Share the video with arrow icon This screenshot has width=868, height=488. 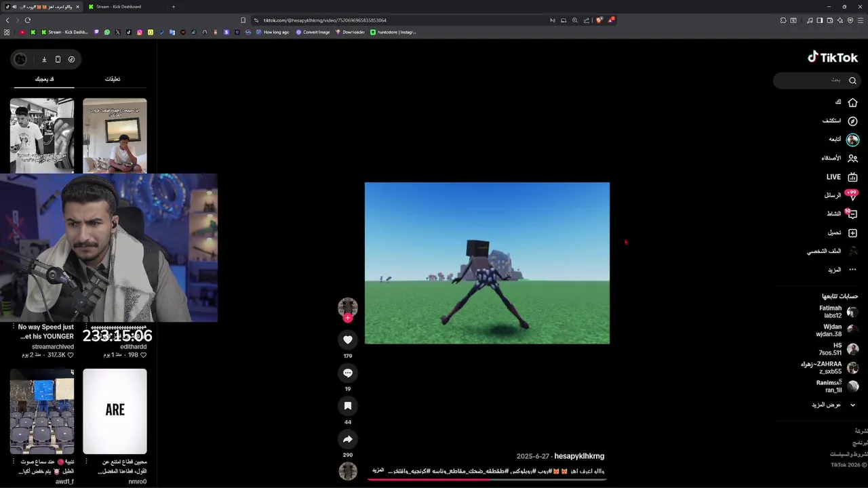tap(348, 439)
